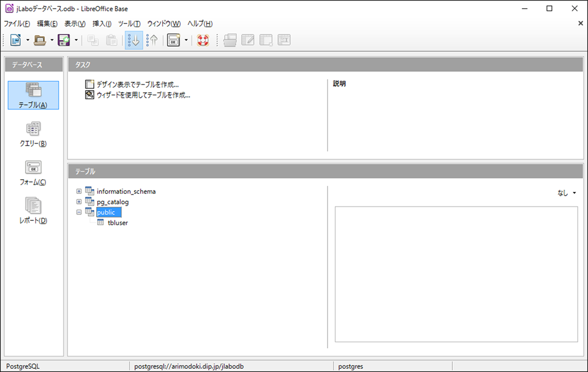Open the 表示(V) menu
588x372 pixels.
point(75,24)
